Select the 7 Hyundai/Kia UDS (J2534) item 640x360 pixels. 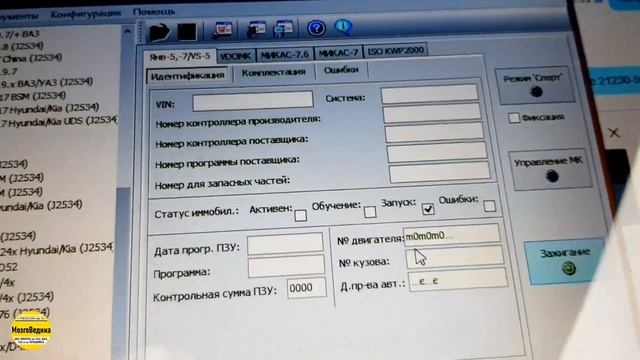58,122
